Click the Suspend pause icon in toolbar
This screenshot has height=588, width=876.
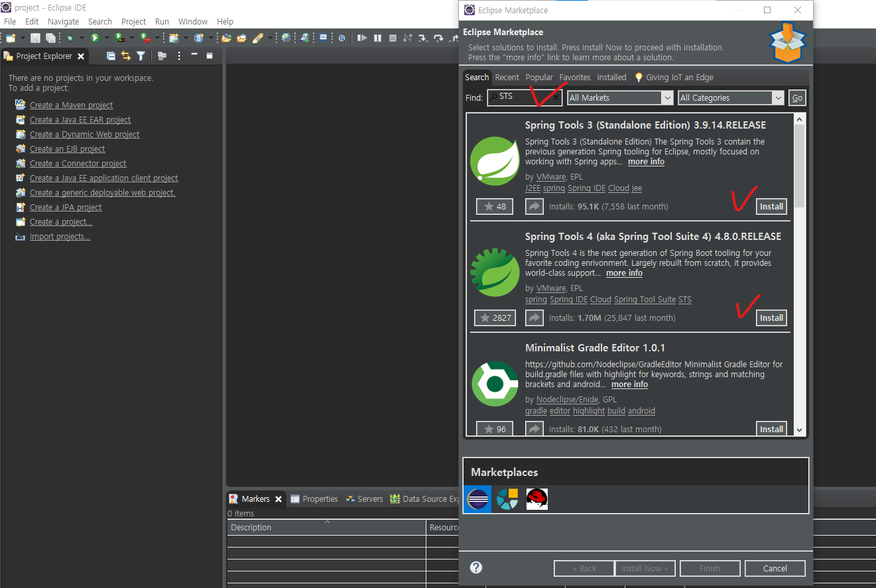pyautogui.click(x=377, y=38)
